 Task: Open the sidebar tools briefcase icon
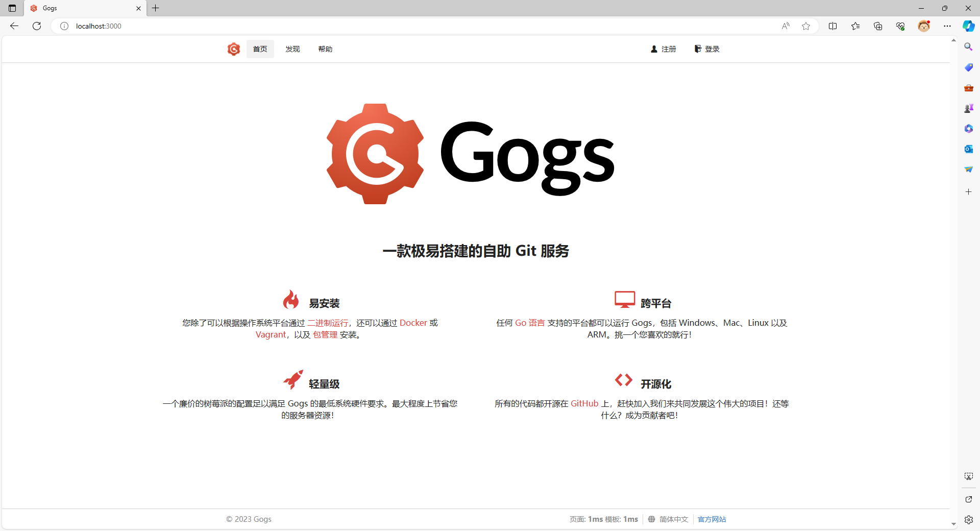click(968, 88)
